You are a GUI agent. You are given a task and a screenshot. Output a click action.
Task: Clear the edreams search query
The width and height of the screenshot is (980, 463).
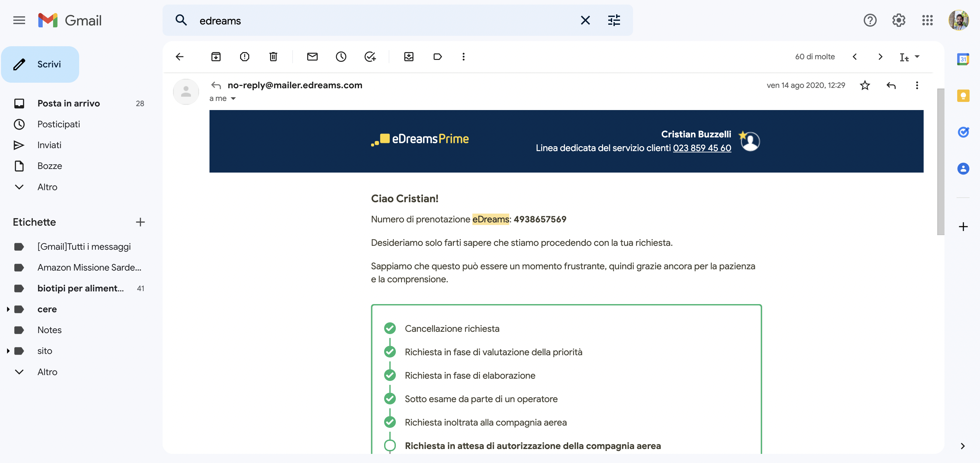click(x=585, y=20)
